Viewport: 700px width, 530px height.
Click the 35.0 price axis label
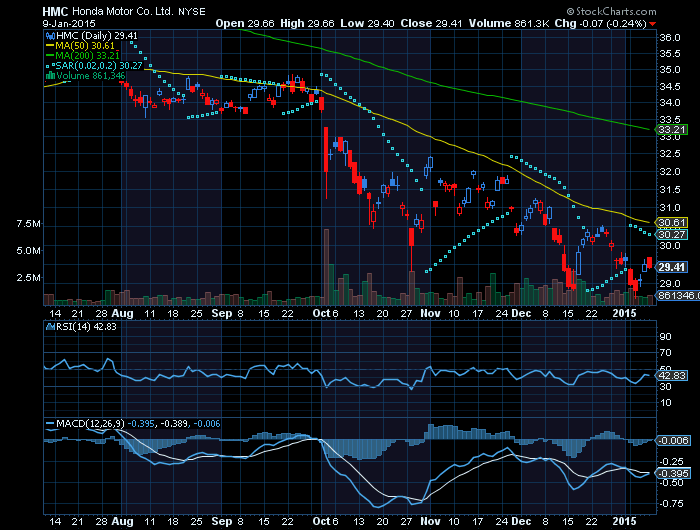click(669, 70)
